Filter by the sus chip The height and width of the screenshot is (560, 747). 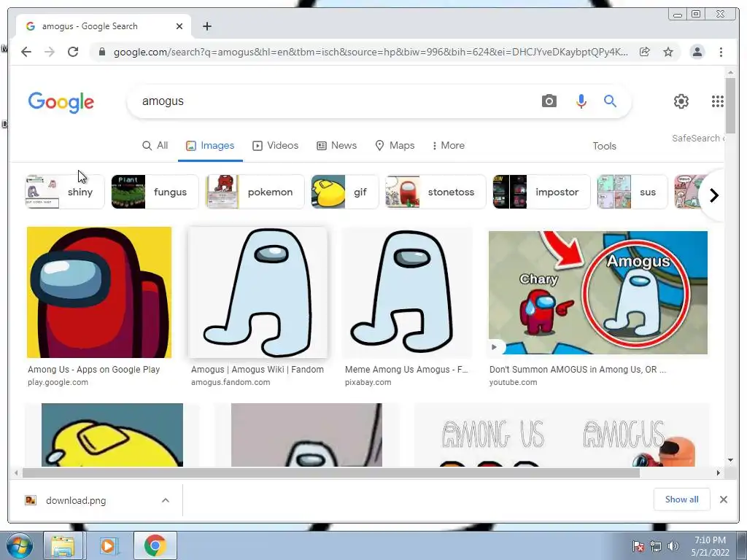(x=632, y=192)
